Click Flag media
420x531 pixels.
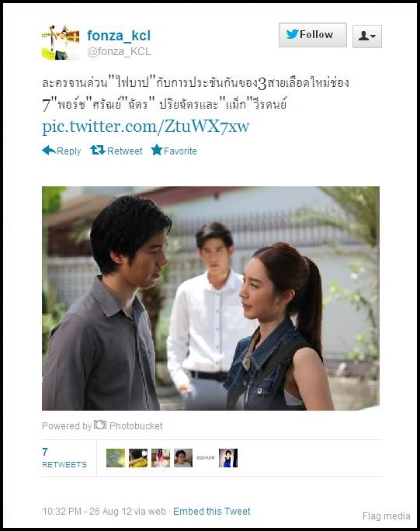[386, 516]
